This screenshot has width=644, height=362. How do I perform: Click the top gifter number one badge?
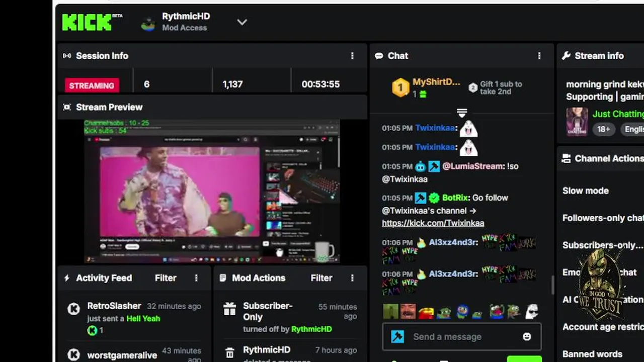tap(400, 87)
